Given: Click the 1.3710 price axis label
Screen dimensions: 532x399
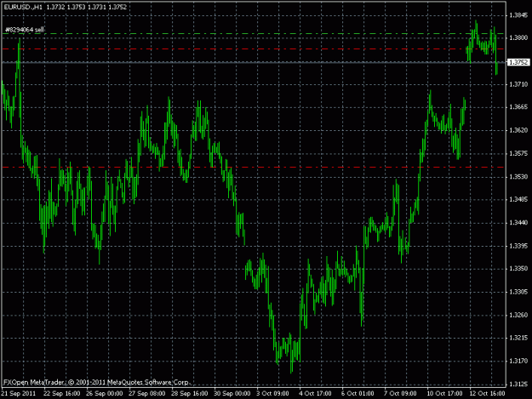Looking at the screenshot, I should [518, 84].
